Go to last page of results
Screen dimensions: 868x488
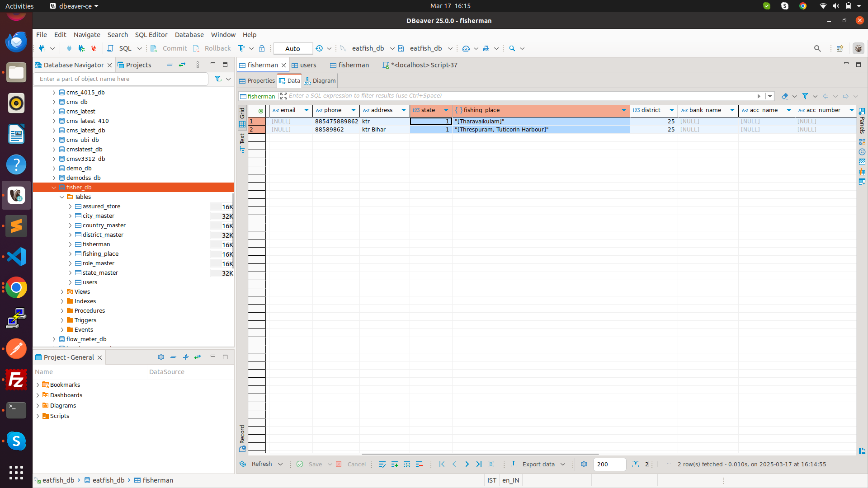(479, 464)
